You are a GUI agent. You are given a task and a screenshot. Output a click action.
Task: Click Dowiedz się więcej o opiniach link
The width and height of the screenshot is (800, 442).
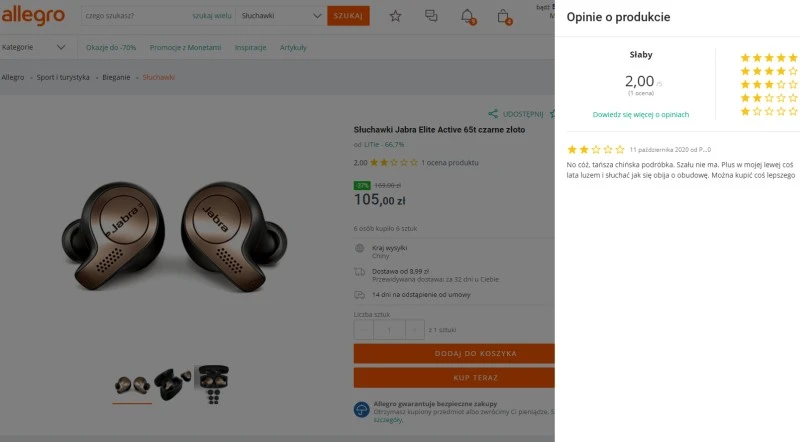640,114
